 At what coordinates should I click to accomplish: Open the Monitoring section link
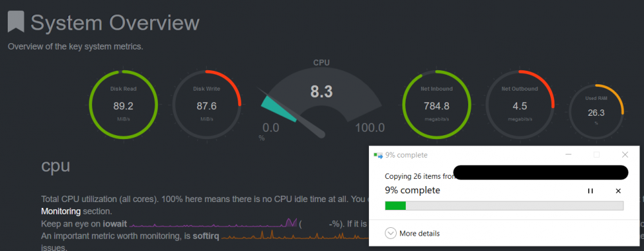coord(61,212)
